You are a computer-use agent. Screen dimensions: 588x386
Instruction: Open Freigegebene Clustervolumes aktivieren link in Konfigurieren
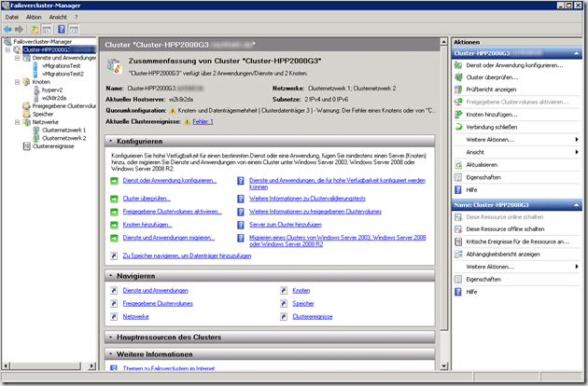[172, 212]
